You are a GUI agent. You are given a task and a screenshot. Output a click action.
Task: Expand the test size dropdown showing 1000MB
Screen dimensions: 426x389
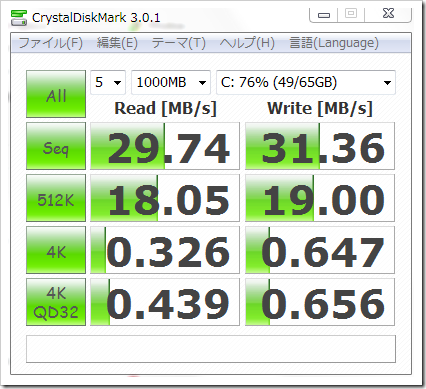171,82
